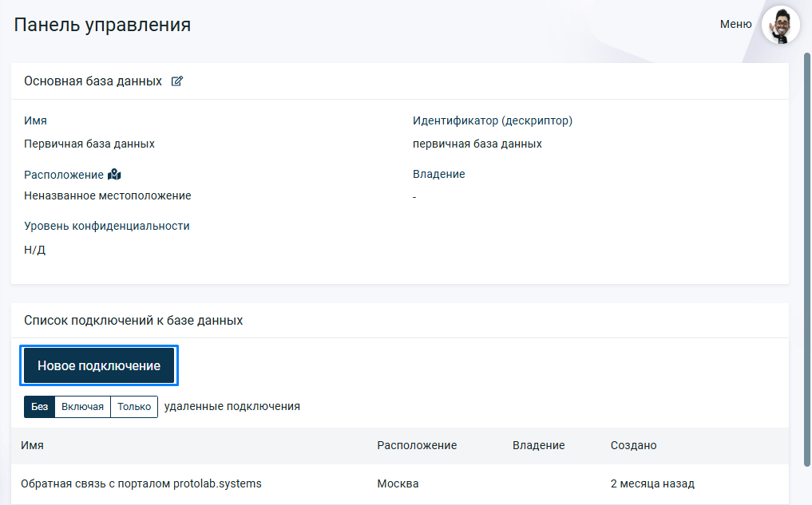Viewport: 812px width, 505px height.
Task: Click the удаленные подключения label
Action: point(232,406)
